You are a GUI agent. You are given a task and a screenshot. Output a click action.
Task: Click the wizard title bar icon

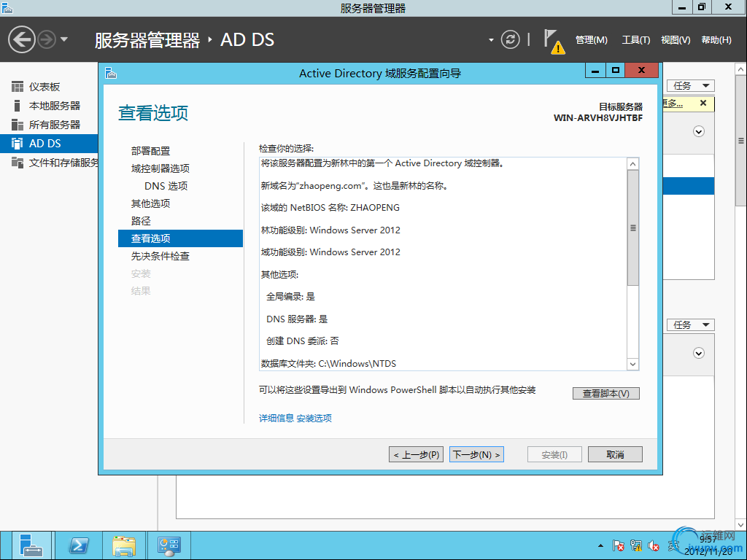pyautogui.click(x=111, y=73)
